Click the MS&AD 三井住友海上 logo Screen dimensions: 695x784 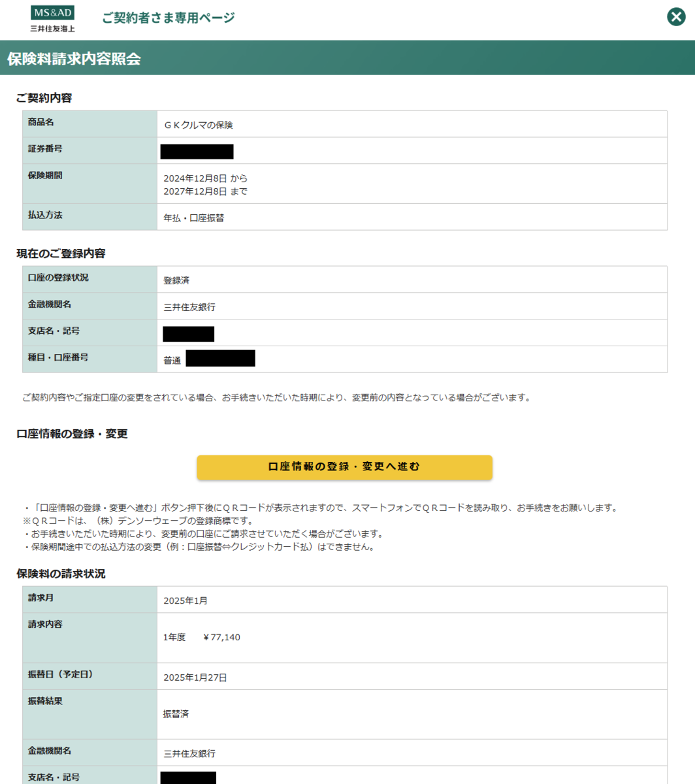52,19
